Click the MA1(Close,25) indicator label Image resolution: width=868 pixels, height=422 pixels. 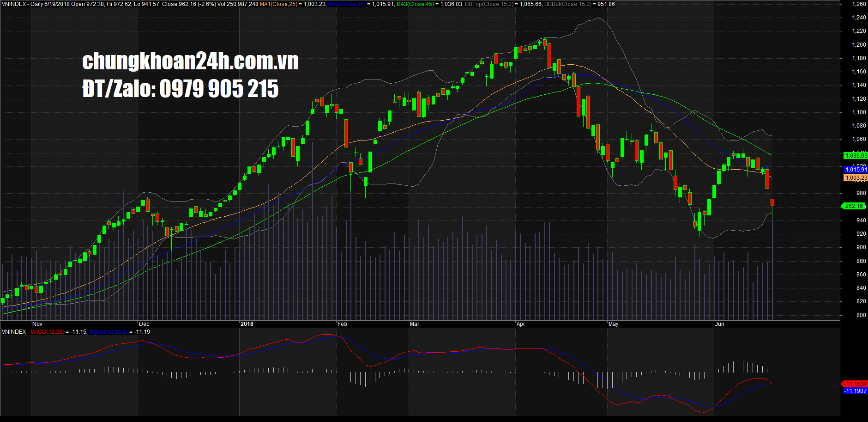coord(278,4)
